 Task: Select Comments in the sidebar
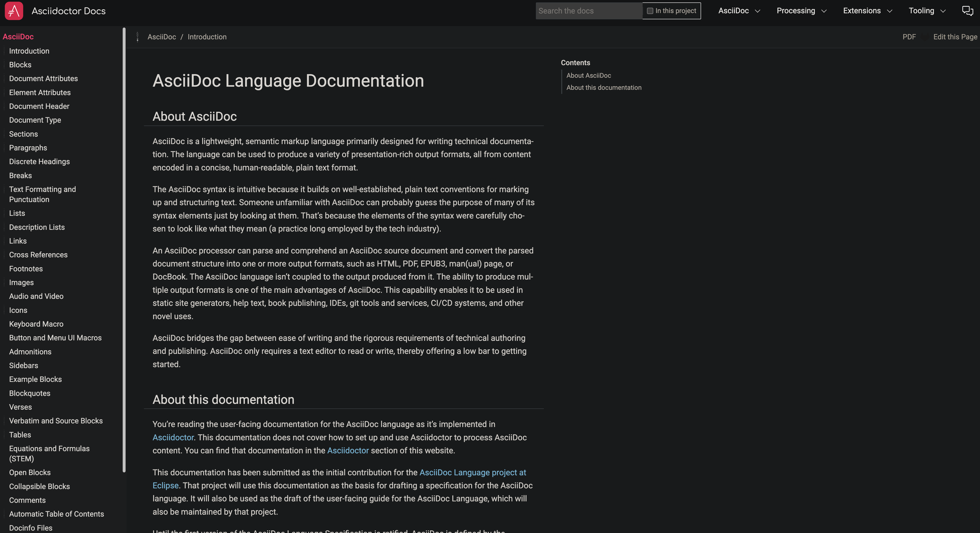click(27, 500)
